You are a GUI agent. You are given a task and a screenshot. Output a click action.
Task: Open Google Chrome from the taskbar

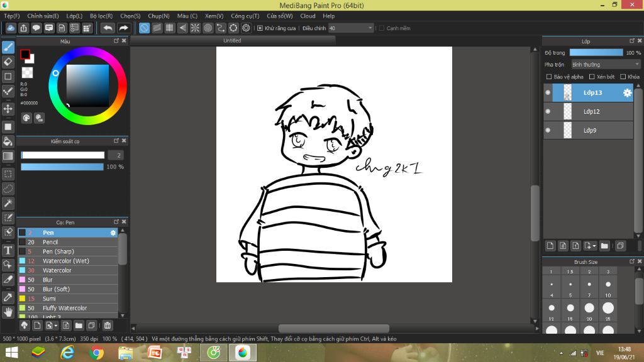(96, 353)
